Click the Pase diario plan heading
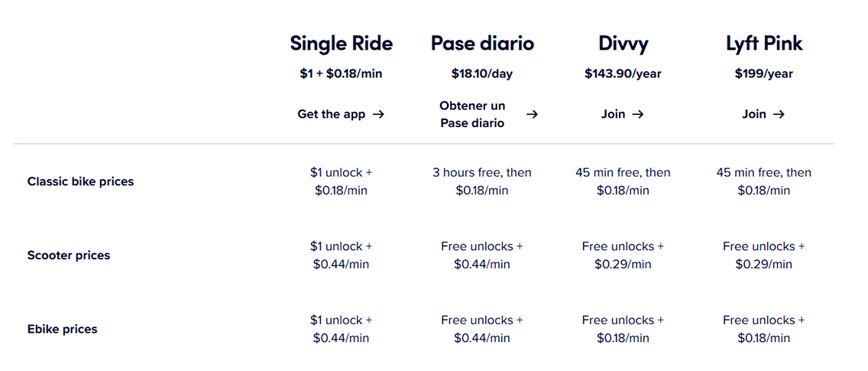 click(x=482, y=44)
